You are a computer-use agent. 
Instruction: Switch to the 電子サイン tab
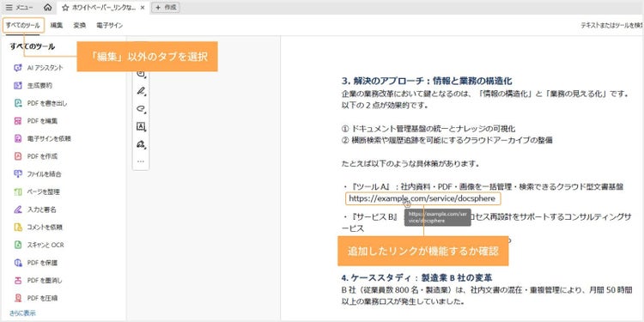click(x=109, y=26)
